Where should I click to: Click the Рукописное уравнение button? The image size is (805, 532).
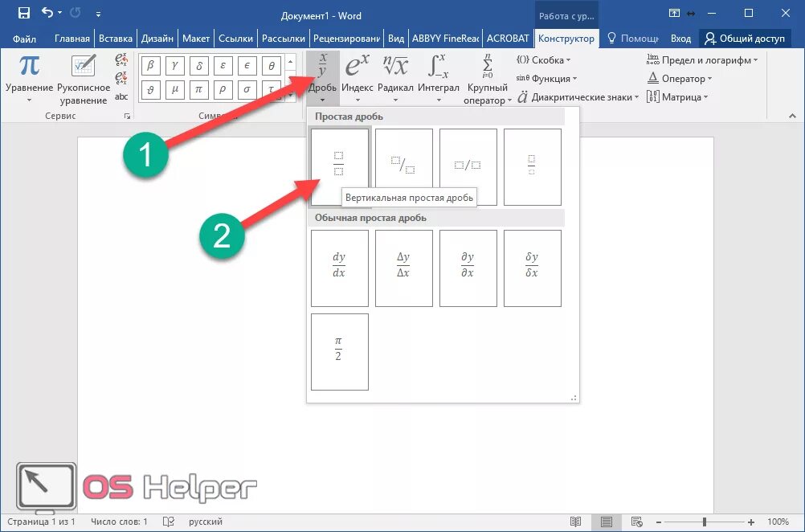(84, 79)
